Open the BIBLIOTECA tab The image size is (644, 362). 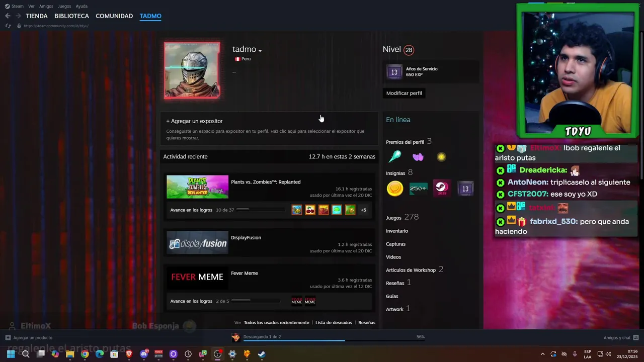tap(71, 16)
